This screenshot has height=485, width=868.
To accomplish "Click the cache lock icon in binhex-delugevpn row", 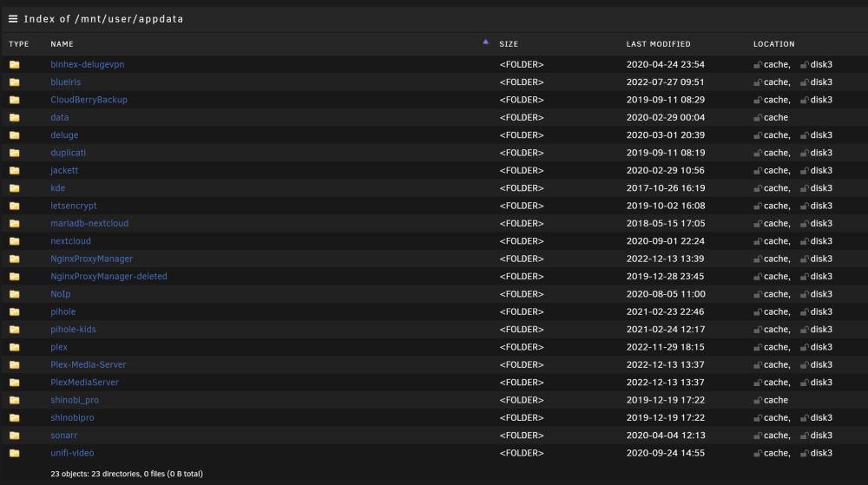I will coord(757,65).
